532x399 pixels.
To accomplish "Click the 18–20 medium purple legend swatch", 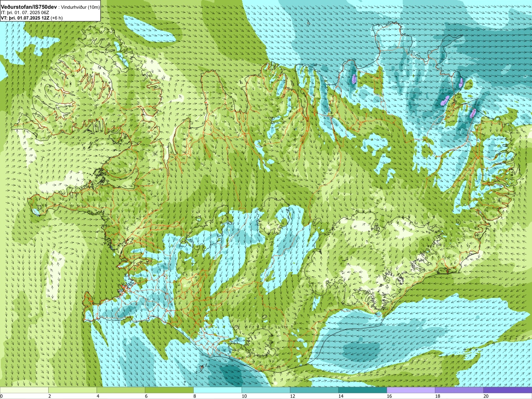I will pos(459,390).
